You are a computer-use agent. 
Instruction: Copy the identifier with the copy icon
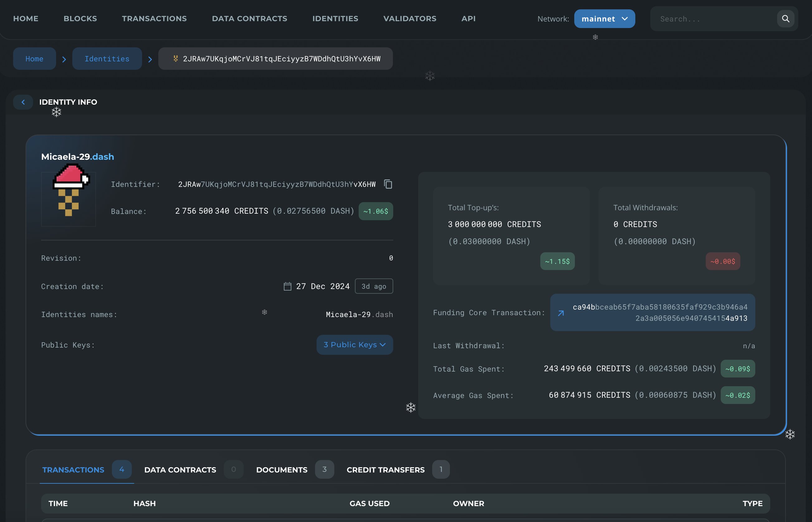pos(388,184)
